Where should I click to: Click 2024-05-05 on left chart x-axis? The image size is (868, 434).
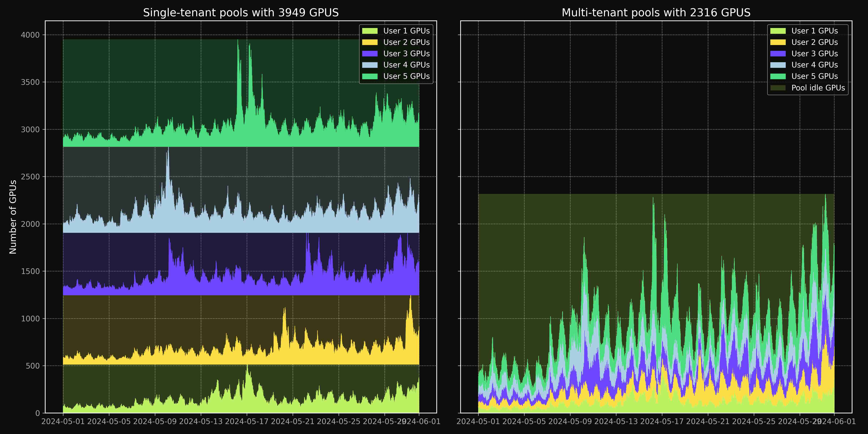coord(109,422)
